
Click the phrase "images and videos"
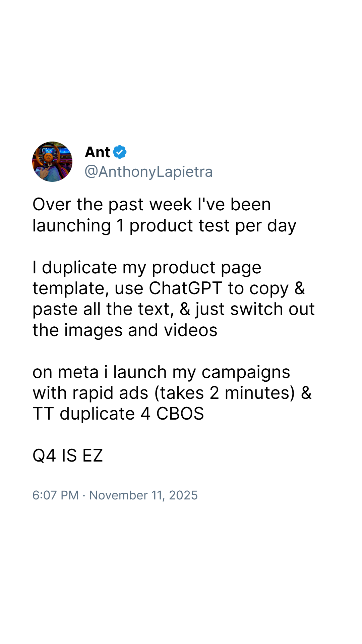point(141,330)
